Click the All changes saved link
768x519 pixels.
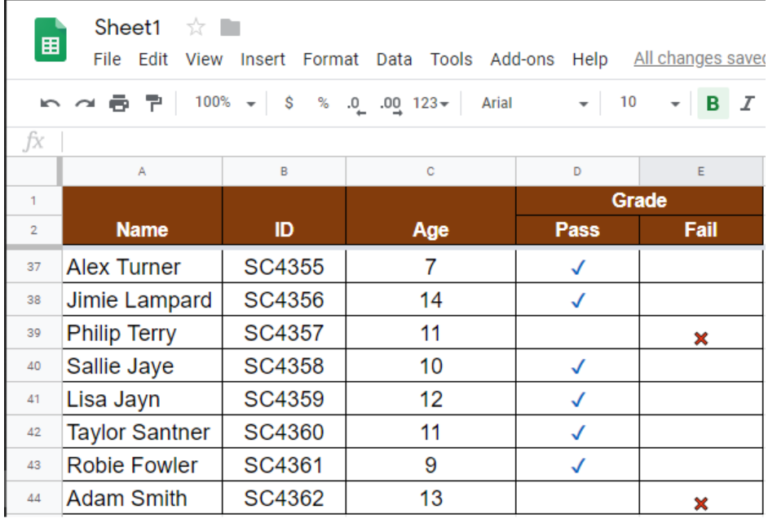point(699,58)
